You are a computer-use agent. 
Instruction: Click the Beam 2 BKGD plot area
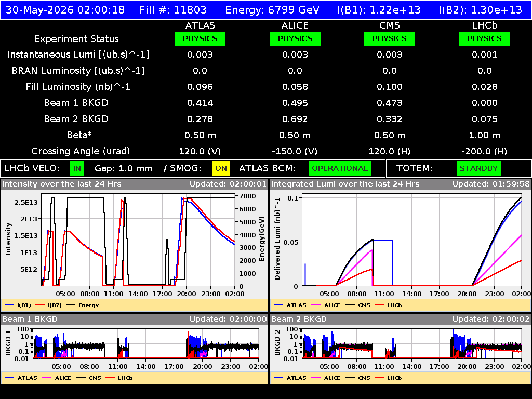pos(412,343)
